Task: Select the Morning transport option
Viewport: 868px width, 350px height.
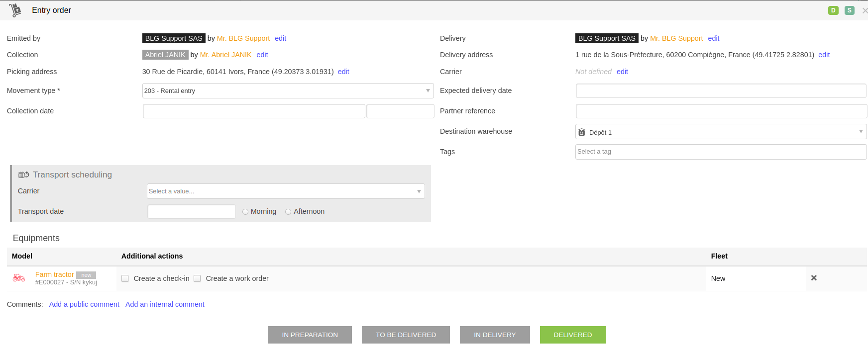Action: tap(245, 212)
